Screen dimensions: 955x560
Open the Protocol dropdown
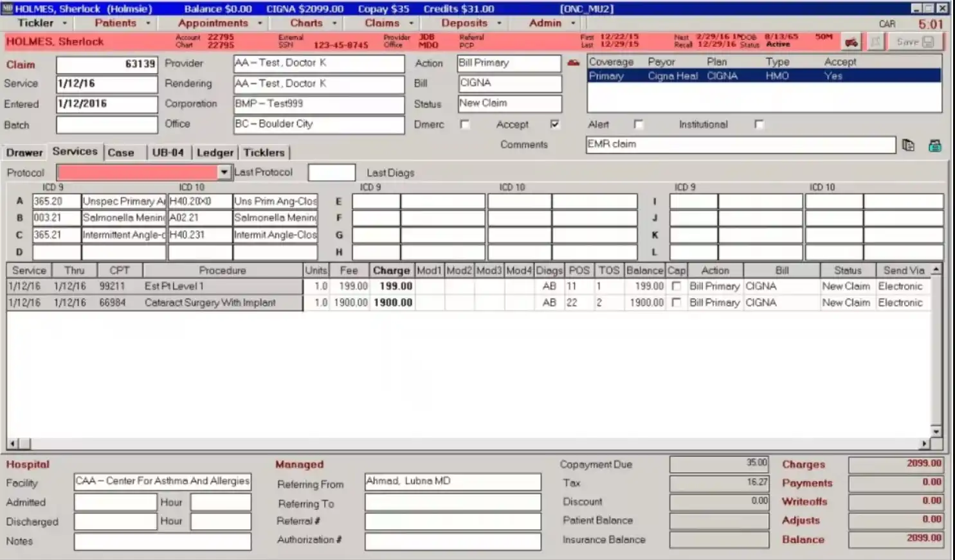point(224,172)
